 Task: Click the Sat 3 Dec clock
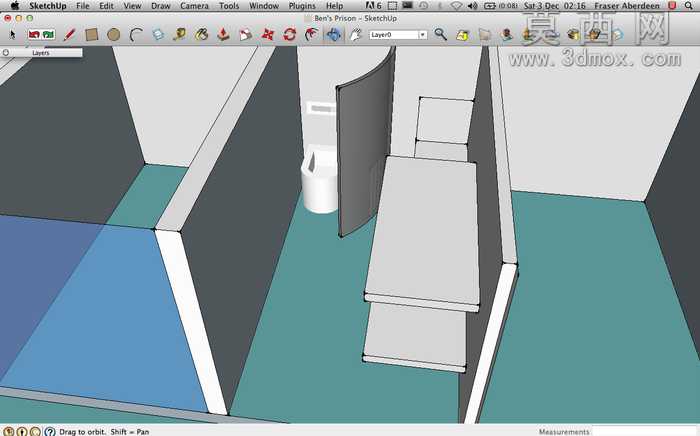pos(554,6)
